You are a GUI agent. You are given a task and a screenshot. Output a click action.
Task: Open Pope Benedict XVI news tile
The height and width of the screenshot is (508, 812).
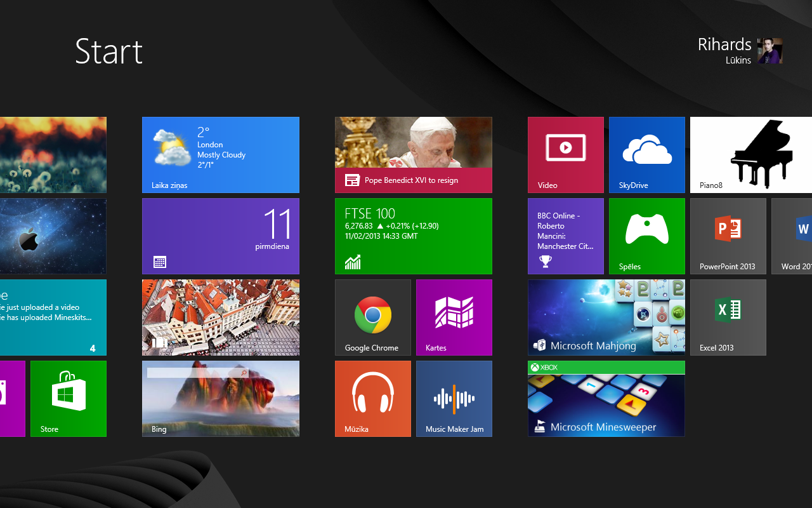click(x=414, y=155)
